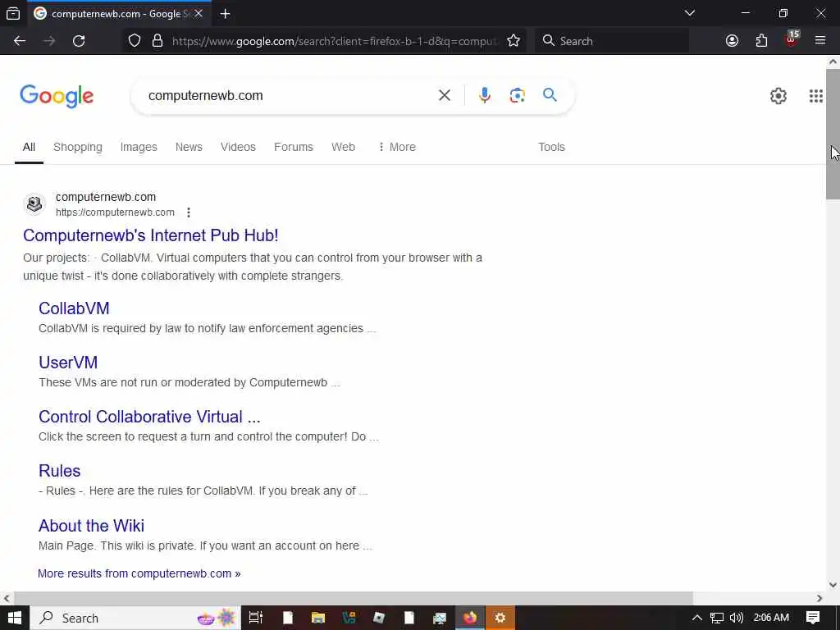The width and height of the screenshot is (840, 630).
Task: Click https://computernewb.com URL text
Action: pyautogui.click(x=115, y=212)
